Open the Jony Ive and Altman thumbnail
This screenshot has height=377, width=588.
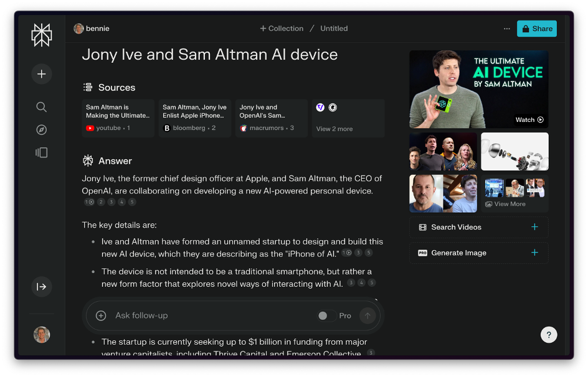[x=443, y=193]
